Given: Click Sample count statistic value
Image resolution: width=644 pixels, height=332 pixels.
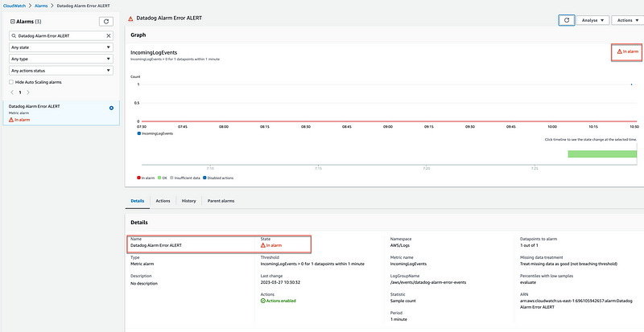Looking at the screenshot, I should [402, 301].
